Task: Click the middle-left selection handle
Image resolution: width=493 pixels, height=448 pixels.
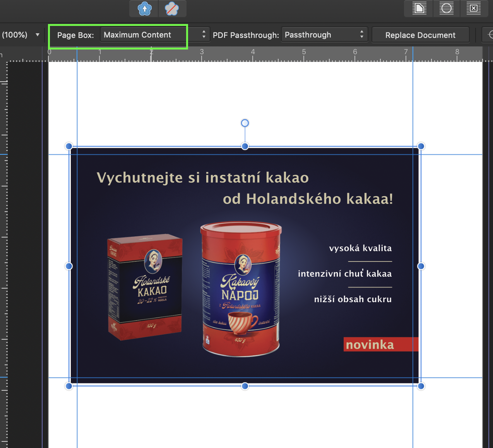Action: [x=69, y=266]
